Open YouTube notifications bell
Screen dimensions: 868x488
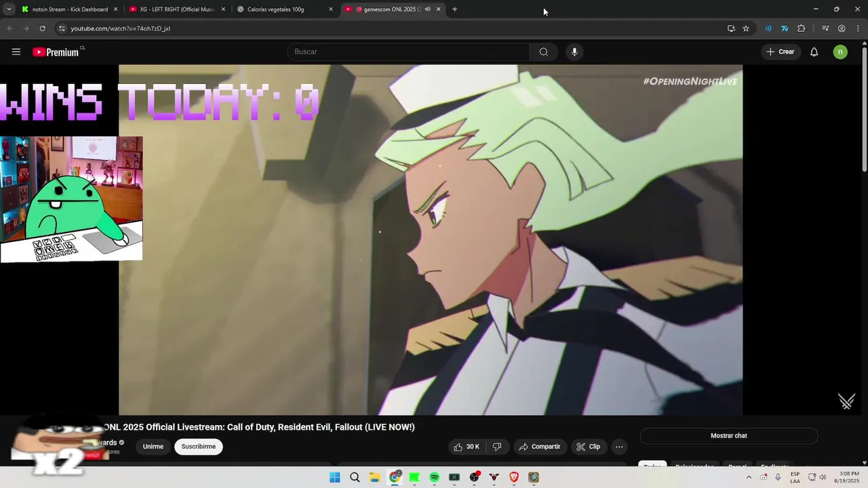tap(814, 52)
